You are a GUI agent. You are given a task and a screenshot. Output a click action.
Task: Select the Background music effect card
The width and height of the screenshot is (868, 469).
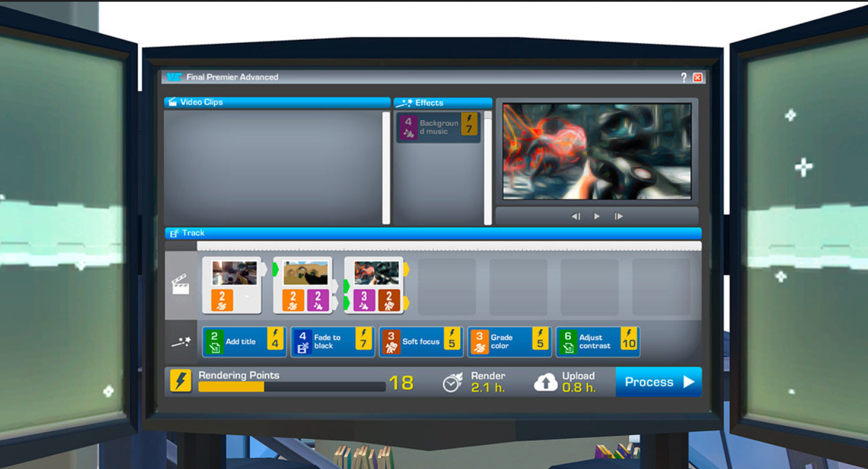pyautogui.click(x=438, y=128)
